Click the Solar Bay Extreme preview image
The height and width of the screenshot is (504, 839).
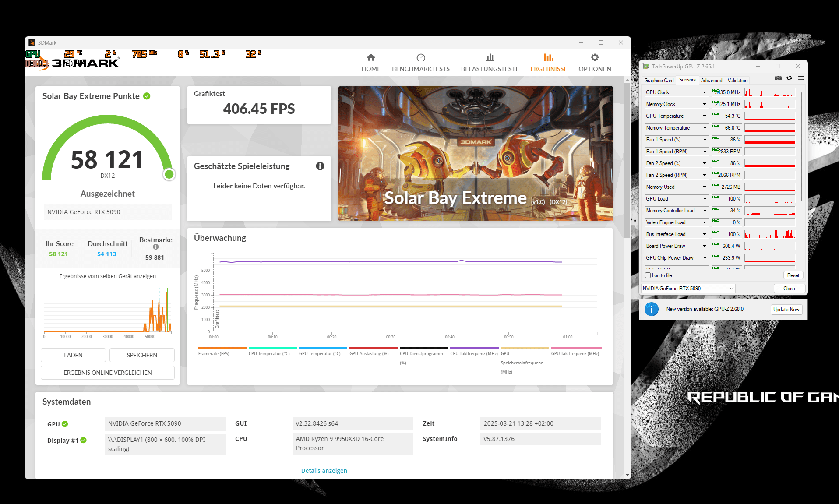tap(476, 154)
